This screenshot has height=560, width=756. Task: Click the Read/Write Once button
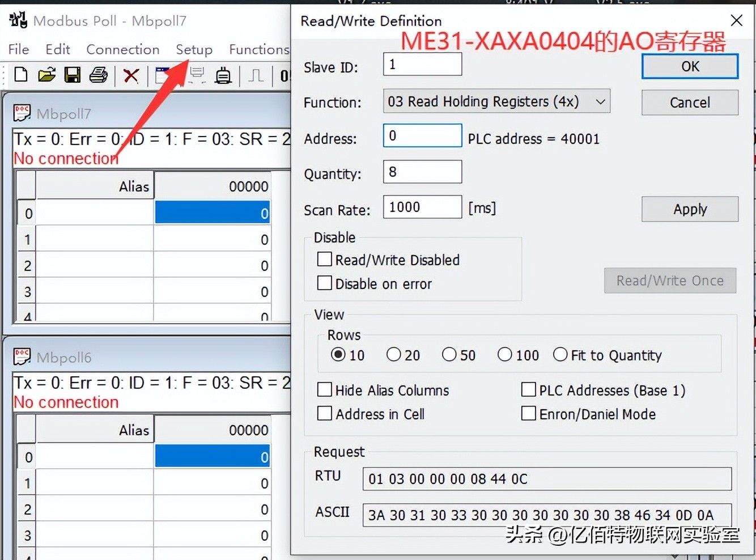pos(670,281)
